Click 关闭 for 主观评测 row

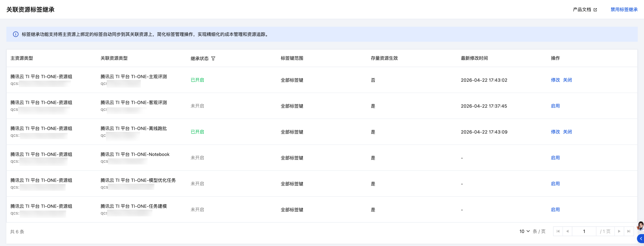click(x=567, y=80)
